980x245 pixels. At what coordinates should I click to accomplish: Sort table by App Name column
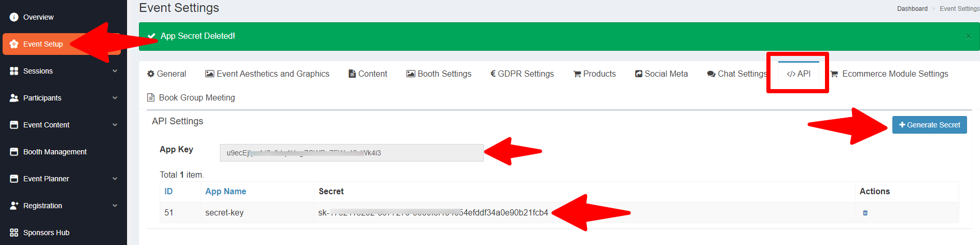click(226, 192)
